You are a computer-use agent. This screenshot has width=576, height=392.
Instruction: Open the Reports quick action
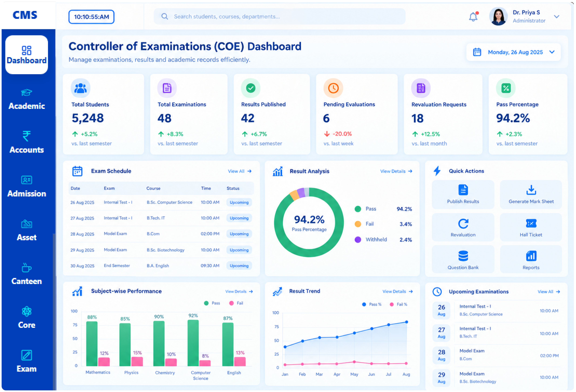531,259
